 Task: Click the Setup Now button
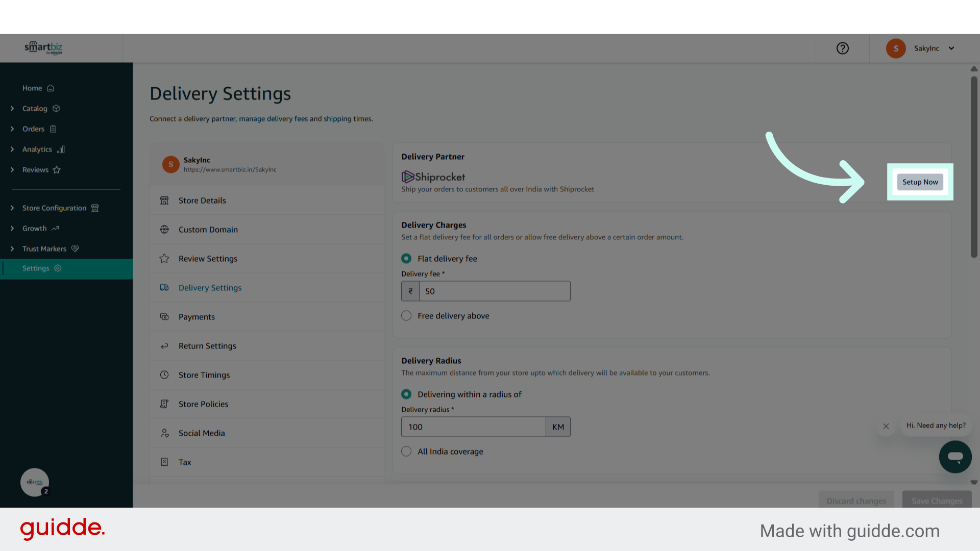920,182
